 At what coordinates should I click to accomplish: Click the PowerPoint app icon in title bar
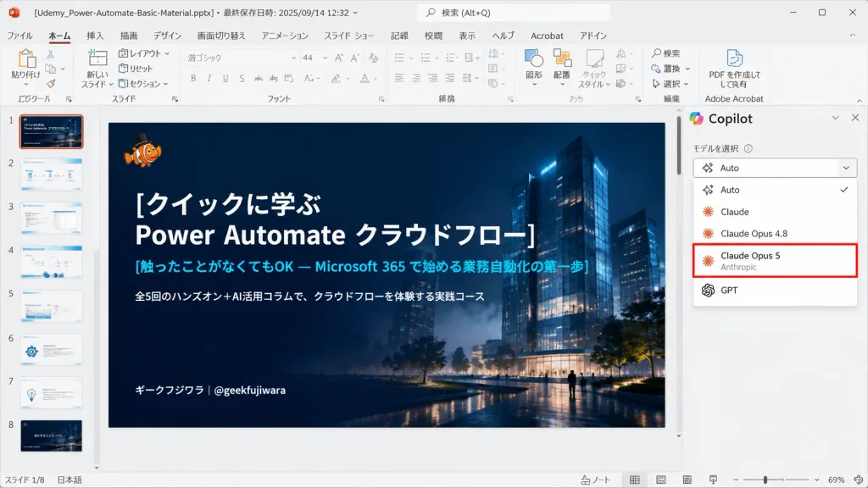[x=14, y=12]
